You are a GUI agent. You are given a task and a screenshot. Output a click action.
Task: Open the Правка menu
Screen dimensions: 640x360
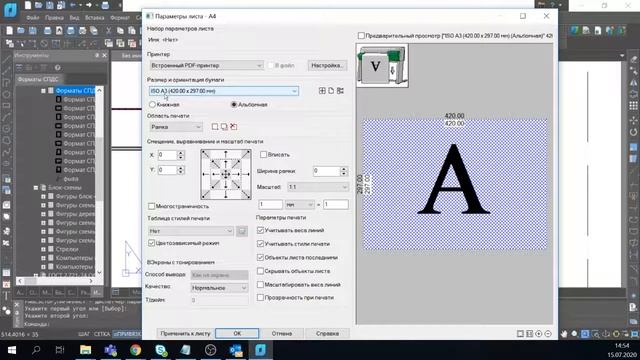coord(54,18)
